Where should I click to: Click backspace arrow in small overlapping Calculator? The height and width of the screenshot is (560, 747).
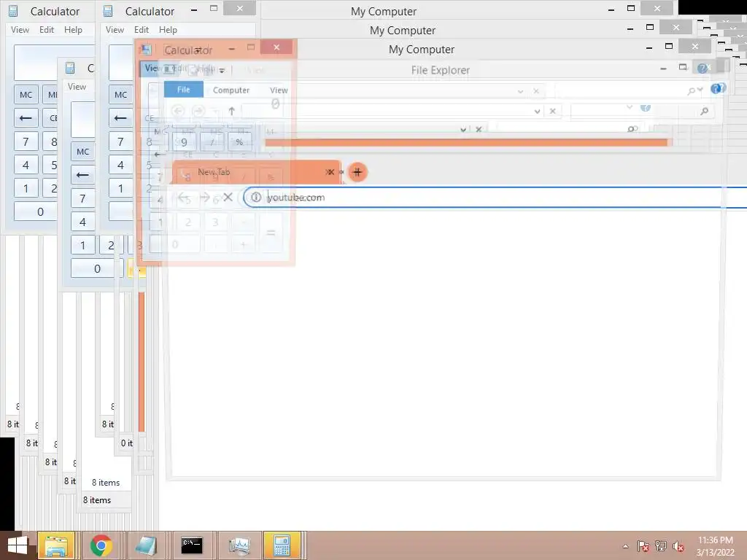83,175
